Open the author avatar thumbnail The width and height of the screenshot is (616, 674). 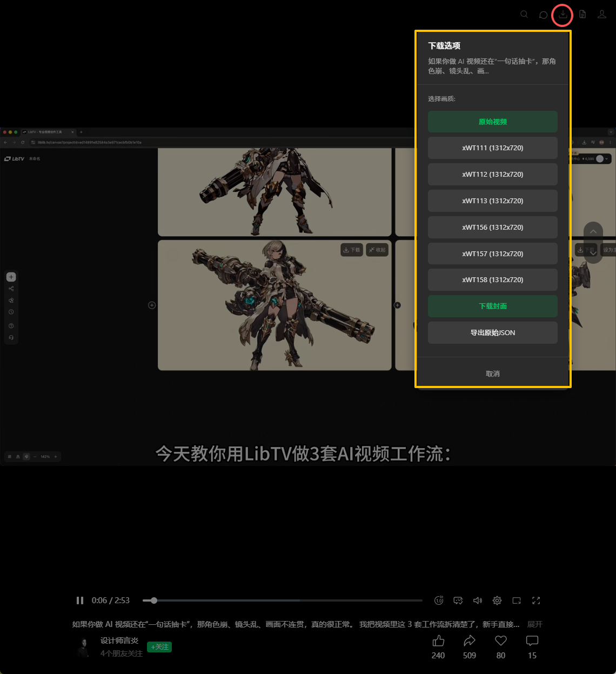(x=83, y=647)
